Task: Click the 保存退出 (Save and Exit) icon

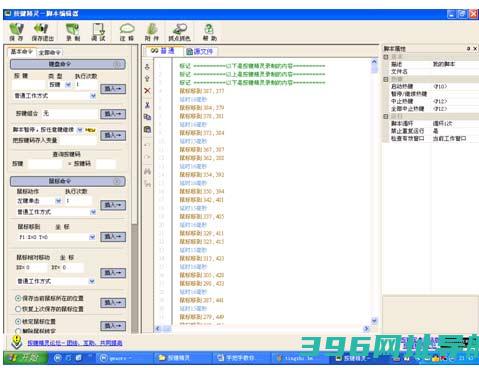Action: 42,32
